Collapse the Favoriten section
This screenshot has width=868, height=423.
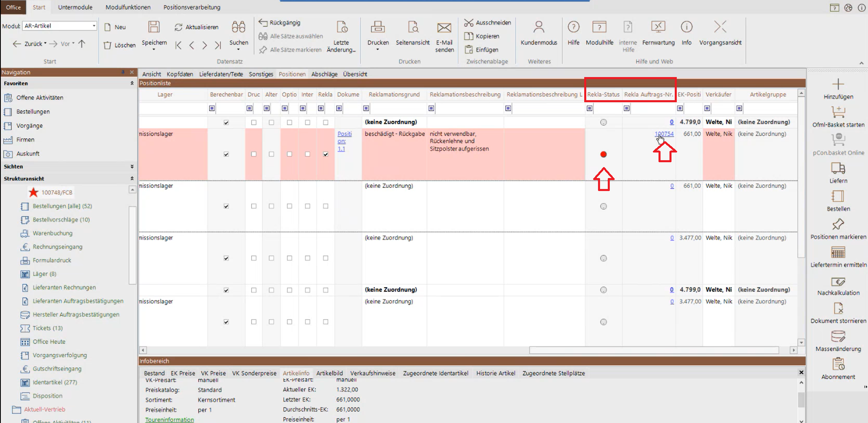(132, 84)
